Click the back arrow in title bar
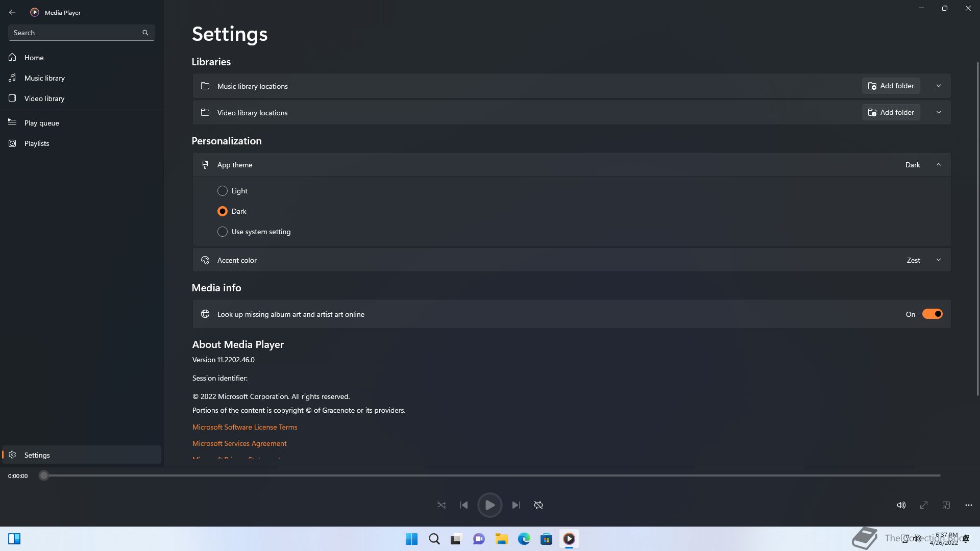 coord(12,12)
